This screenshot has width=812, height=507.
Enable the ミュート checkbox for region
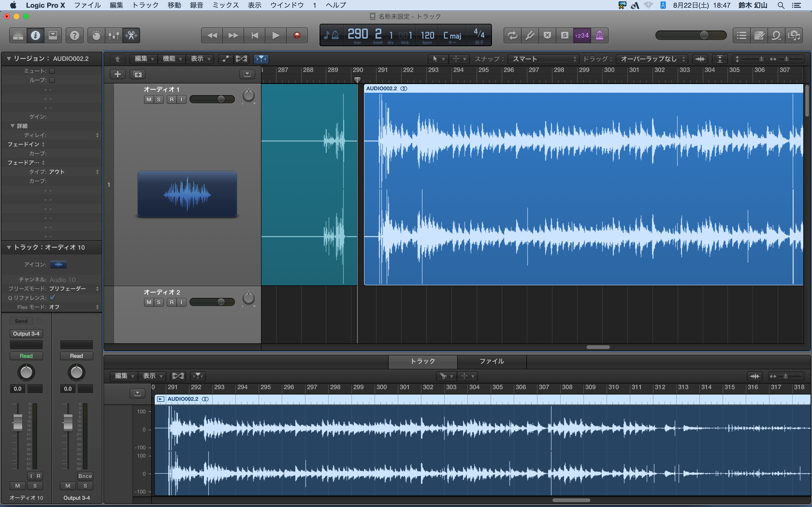pos(52,71)
